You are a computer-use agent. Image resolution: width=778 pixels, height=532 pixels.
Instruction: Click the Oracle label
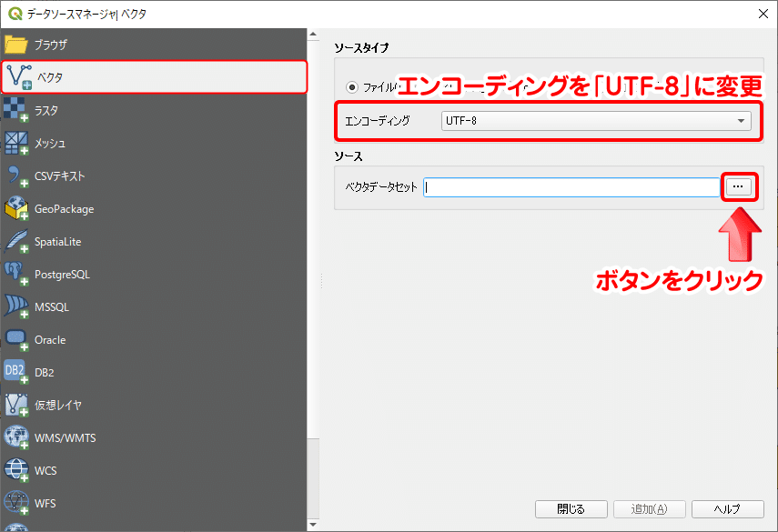[x=50, y=340]
